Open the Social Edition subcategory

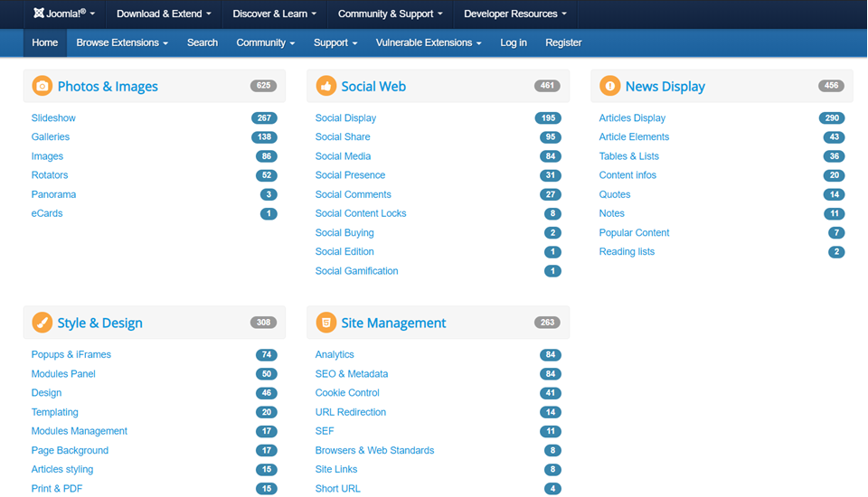pyautogui.click(x=344, y=251)
